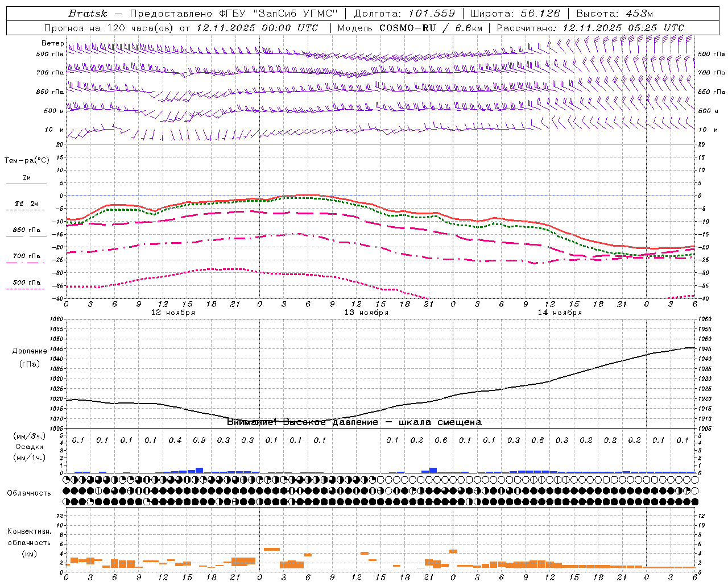Select the elevation text Высота: 453м
Viewport: 728px width, 582px height.
point(615,14)
